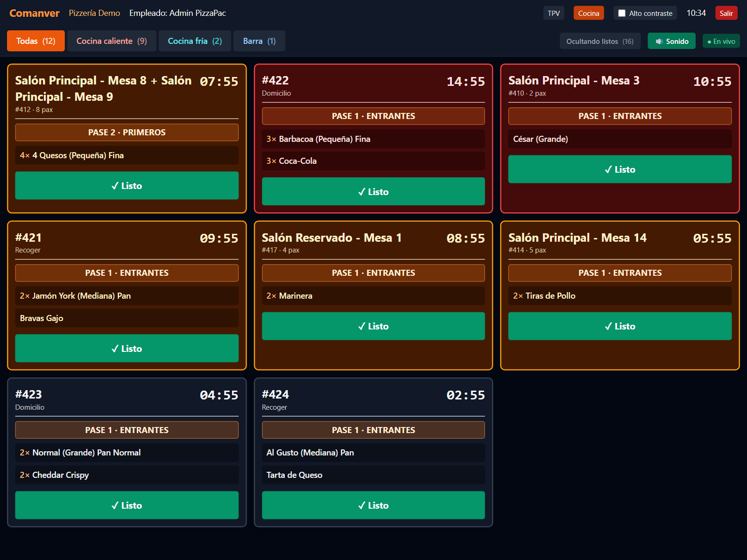The image size is (747, 560).
Task: Select Barbacoa (Pequeña) Fina item
Action: click(373, 139)
